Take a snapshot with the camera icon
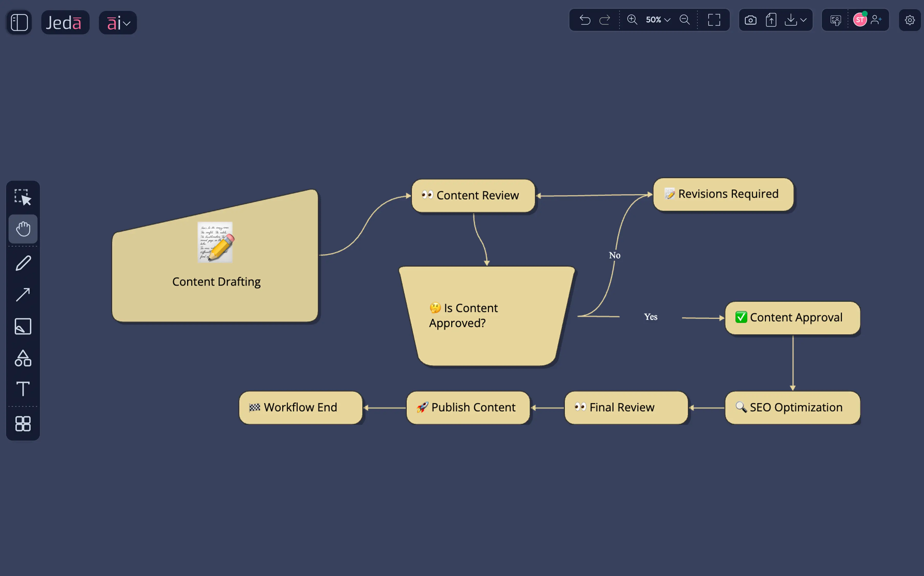The image size is (924, 576). [x=750, y=20]
